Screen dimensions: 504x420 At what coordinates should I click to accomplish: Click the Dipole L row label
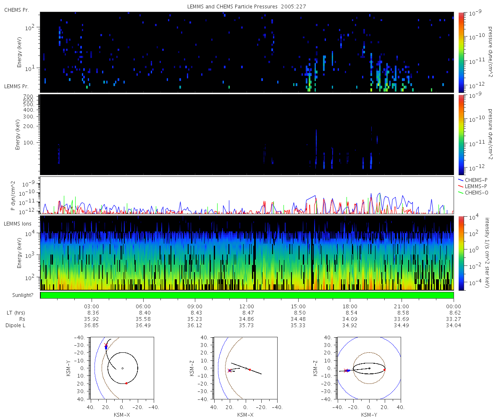16,325
